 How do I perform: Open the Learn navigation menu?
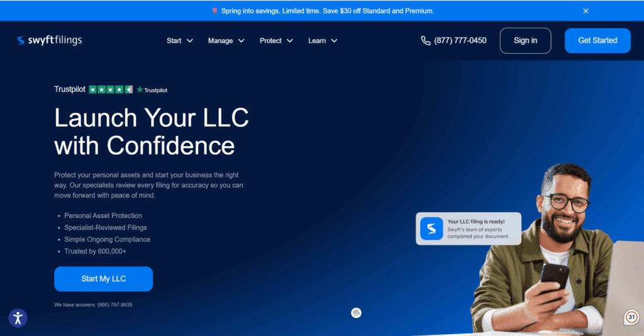coord(323,41)
